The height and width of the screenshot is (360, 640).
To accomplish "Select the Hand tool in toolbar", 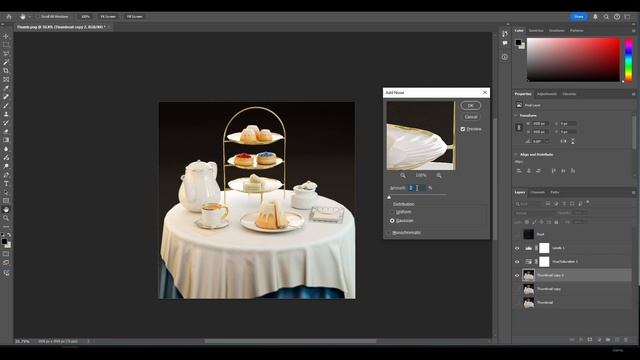I will tap(6, 209).
